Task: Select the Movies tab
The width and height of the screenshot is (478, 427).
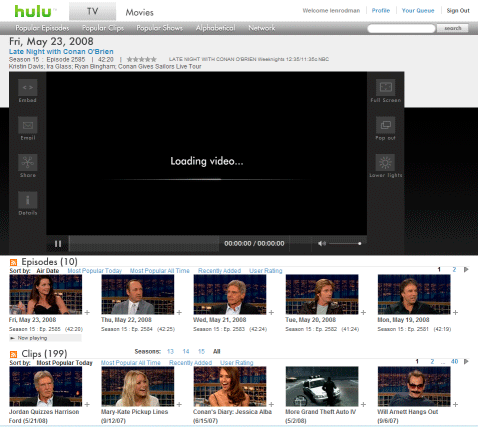Action: click(x=139, y=13)
